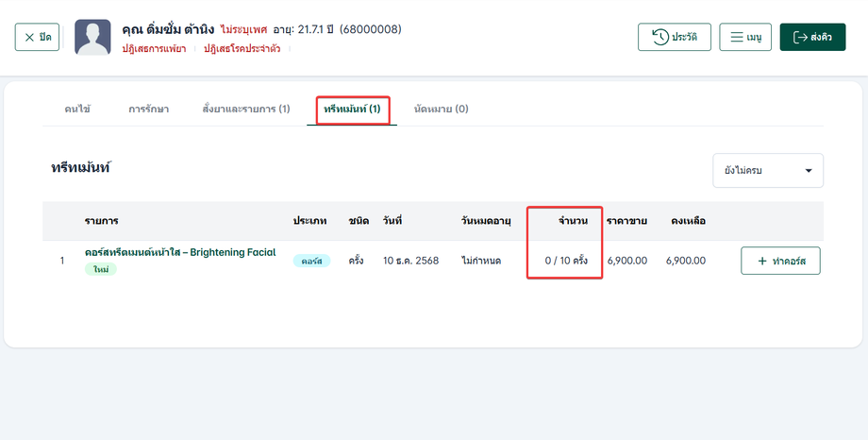Click the ส่งคิว send queue button
The height and width of the screenshot is (440, 868).
tap(812, 37)
